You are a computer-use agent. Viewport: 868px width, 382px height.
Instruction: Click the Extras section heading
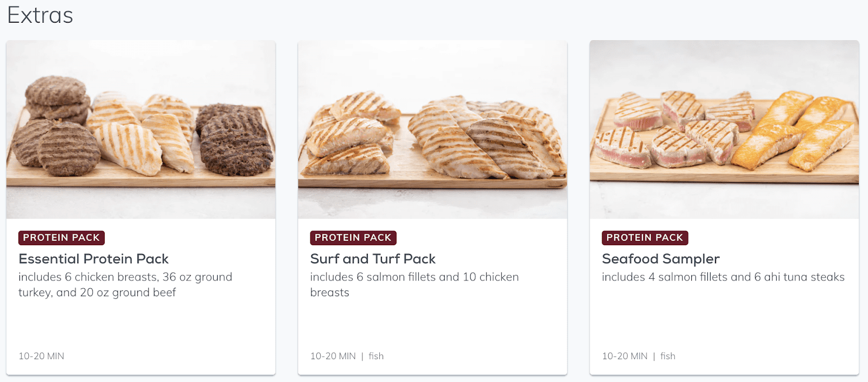(40, 15)
